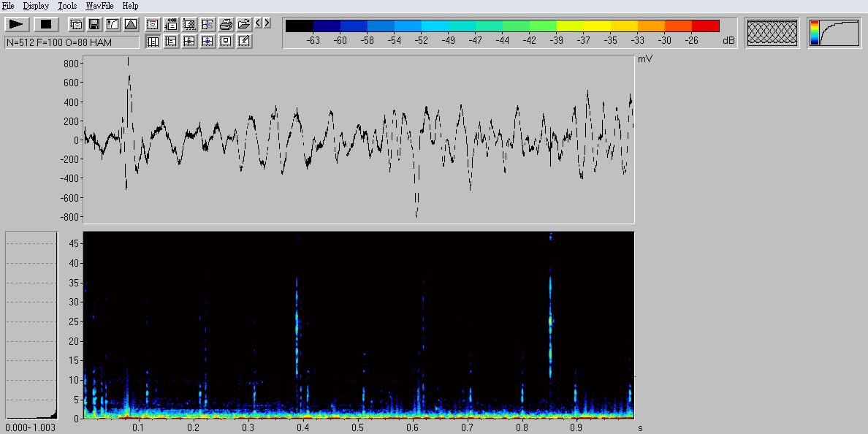The image size is (868, 434).
Task: Click the red end of the dB color scale
Action: point(705,26)
